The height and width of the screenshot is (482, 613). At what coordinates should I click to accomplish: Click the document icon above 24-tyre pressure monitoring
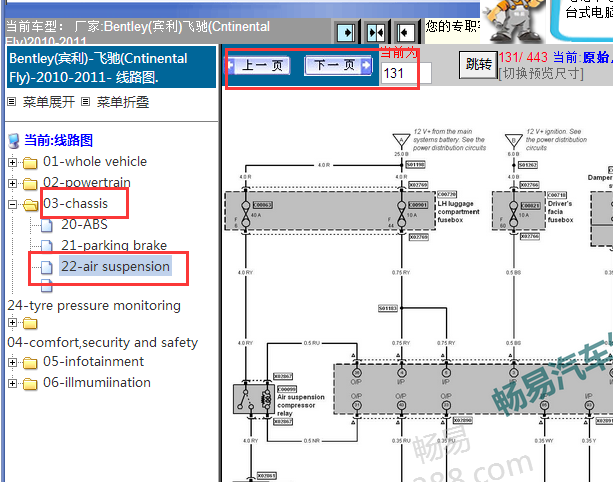47,286
